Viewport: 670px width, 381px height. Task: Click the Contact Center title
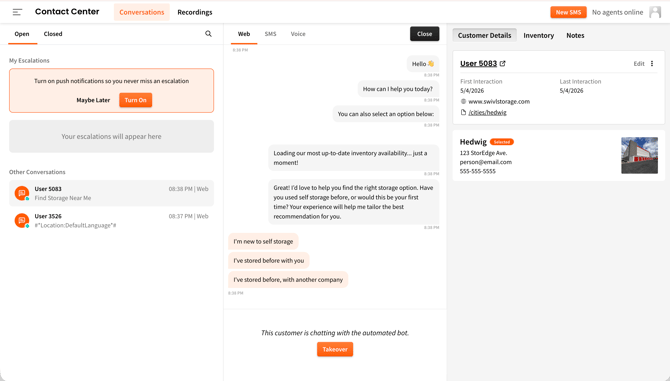click(67, 12)
